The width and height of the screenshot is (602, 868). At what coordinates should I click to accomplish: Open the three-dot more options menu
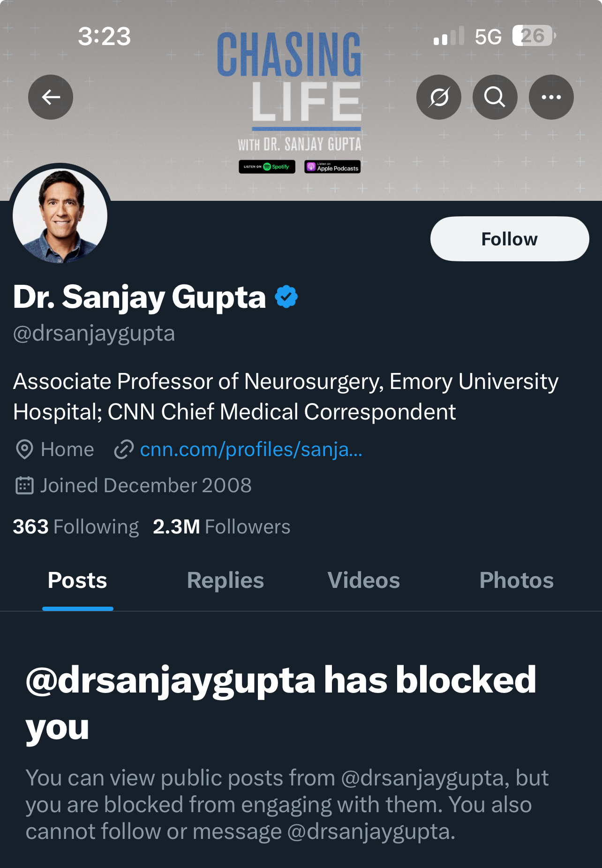click(551, 97)
